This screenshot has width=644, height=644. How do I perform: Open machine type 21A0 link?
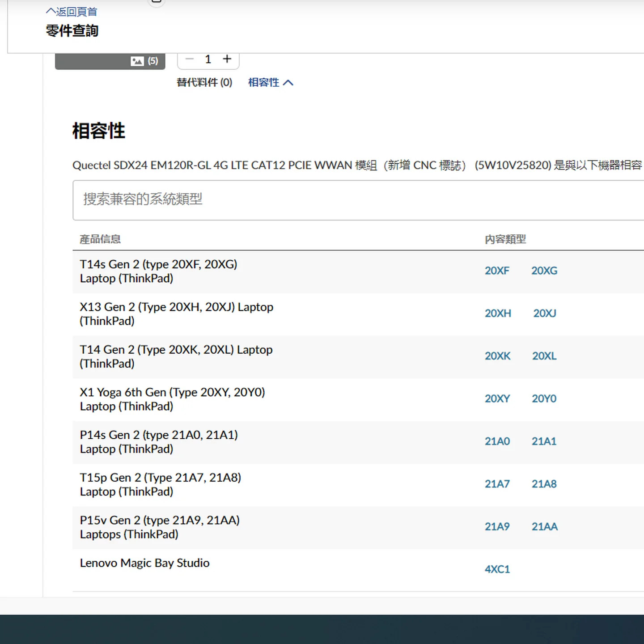tap(497, 441)
